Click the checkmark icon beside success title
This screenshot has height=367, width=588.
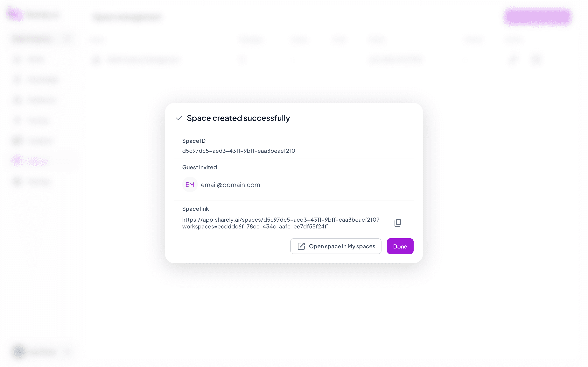click(x=179, y=118)
